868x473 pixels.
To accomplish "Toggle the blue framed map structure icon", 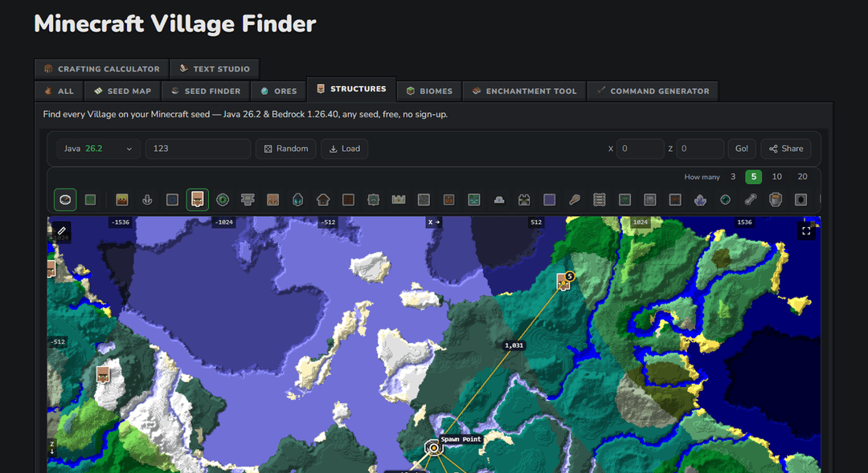I will click(172, 200).
